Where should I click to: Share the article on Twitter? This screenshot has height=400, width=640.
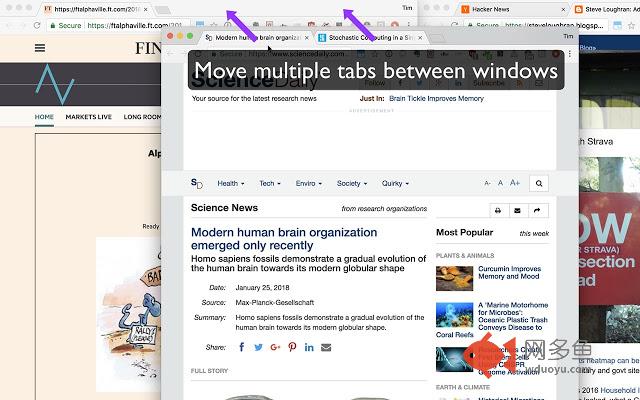[x=258, y=347]
